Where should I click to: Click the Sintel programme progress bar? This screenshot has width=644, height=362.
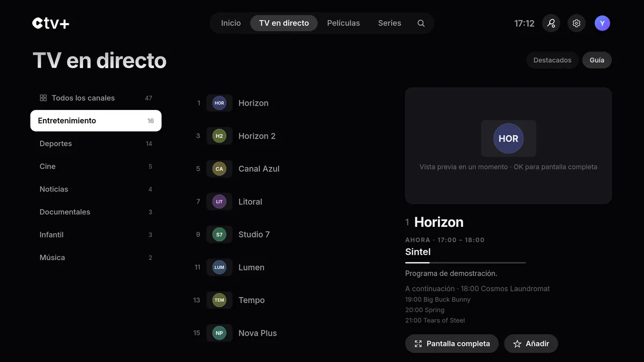pyautogui.click(x=465, y=263)
